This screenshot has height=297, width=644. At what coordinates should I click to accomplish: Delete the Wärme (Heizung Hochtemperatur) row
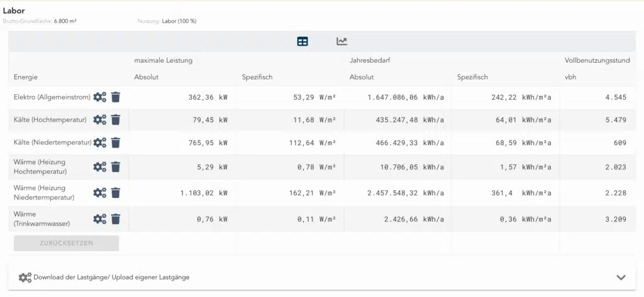pos(116,167)
